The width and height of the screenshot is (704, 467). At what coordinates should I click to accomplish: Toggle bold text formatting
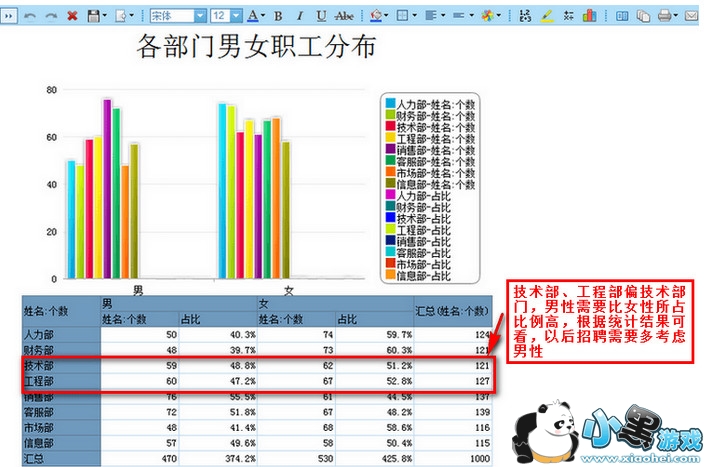(278, 16)
